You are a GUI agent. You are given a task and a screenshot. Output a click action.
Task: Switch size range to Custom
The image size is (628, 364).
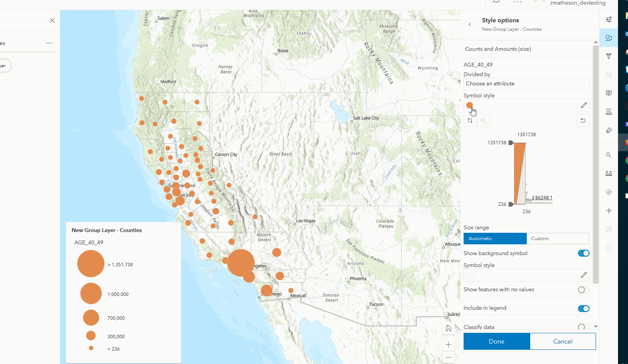(x=558, y=239)
